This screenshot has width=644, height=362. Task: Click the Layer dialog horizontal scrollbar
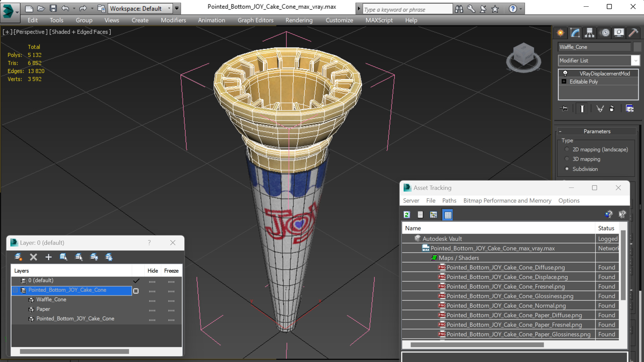(74, 351)
